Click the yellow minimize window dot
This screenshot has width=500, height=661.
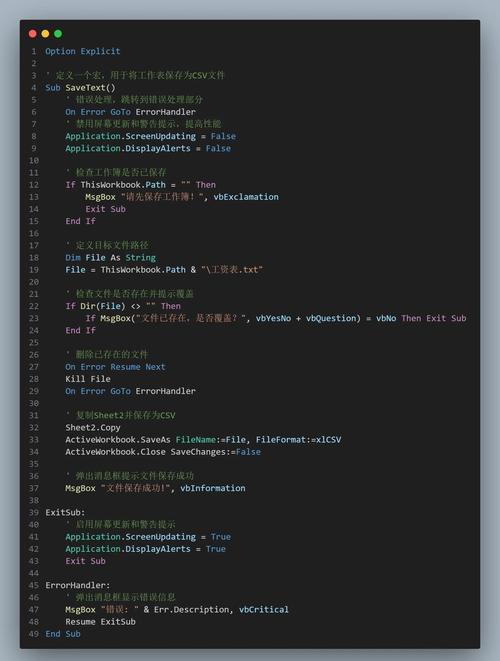pos(46,34)
